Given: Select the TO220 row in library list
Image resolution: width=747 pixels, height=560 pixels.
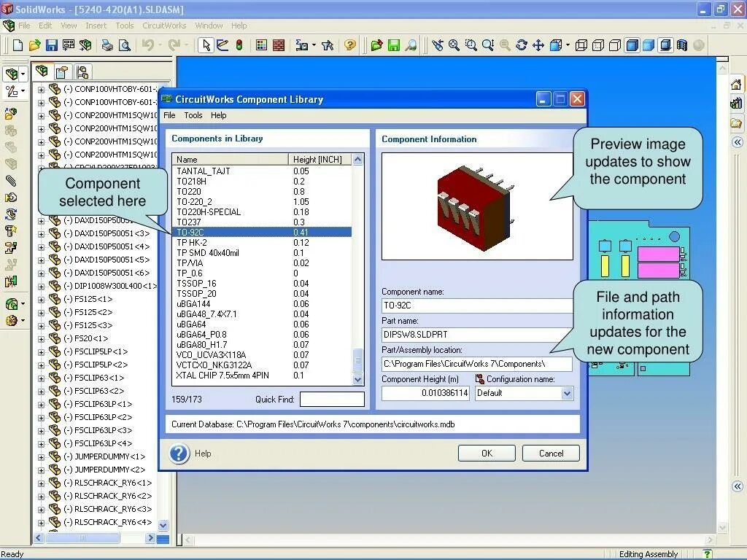Looking at the screenshot, I should [262, 192].
